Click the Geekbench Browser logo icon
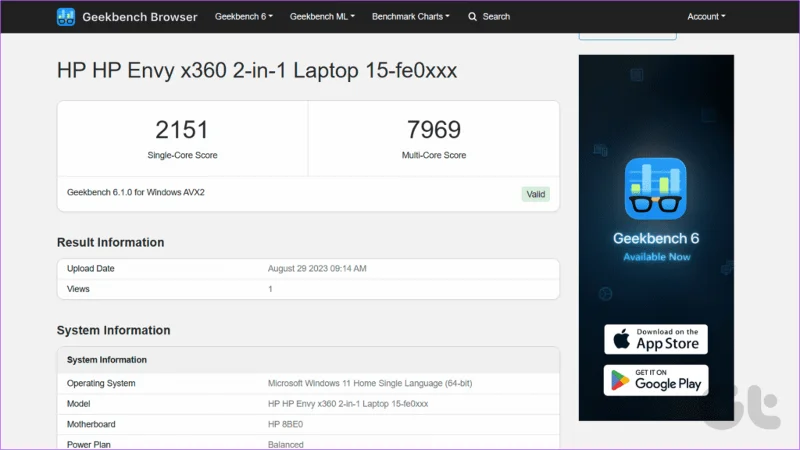Screen dimensions: 800x450 pyautogui.click(x=66, y=17)
